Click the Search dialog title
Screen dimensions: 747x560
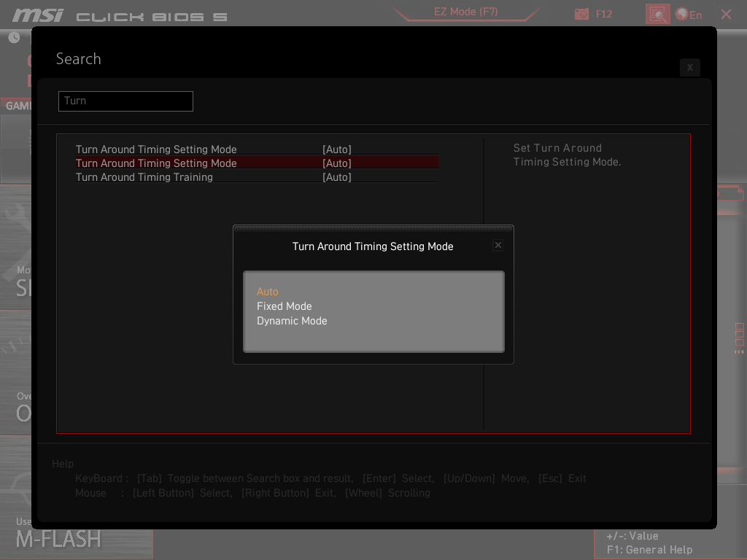[x=79, y=58]
